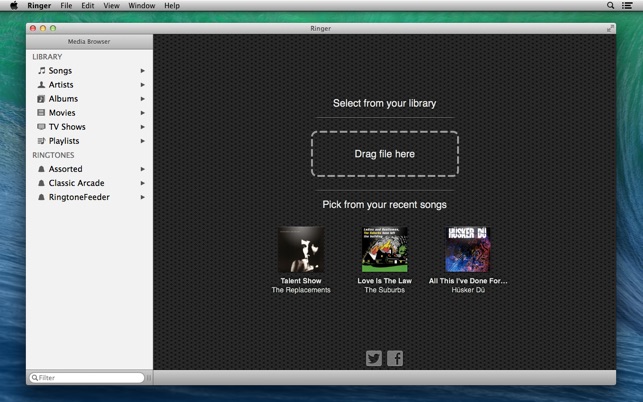The width and height of the screenshot is (643, 402).
Task: Open the Window menu
Action: pyautogui.click(x=142, y=6)
